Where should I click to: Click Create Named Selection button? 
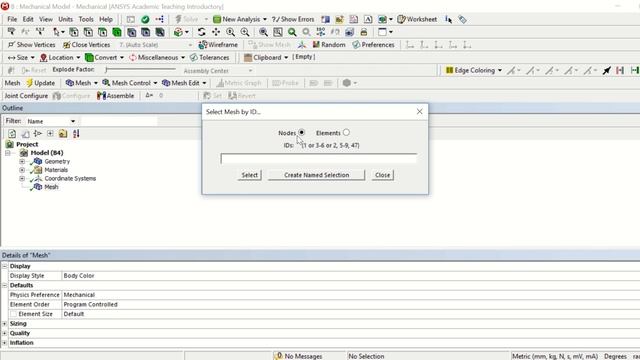point(316,175)
